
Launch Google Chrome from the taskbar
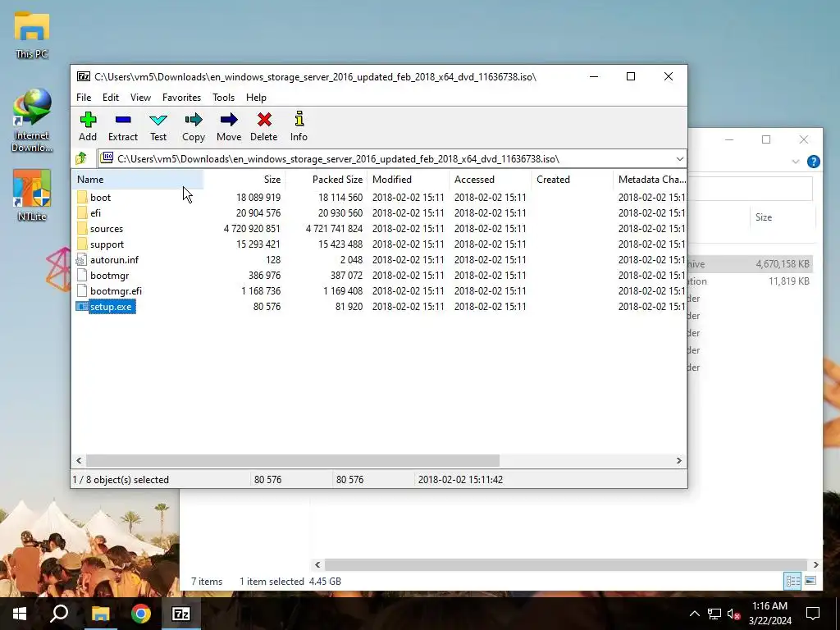click(x=141, y=614)
